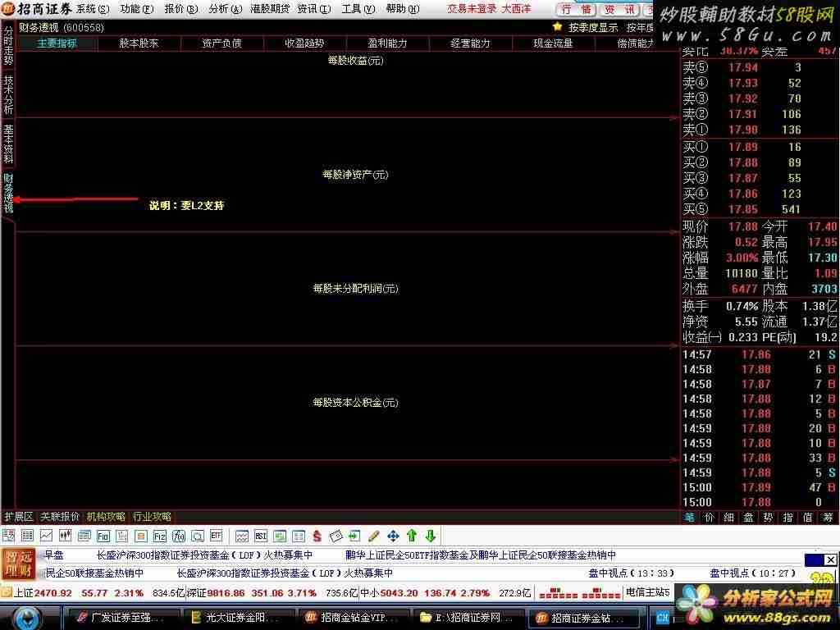Viewport: 840px width, 630px height.
Task: Open the 帮助(H) menu
Action: pyautogui.click(x=403, y=9)
